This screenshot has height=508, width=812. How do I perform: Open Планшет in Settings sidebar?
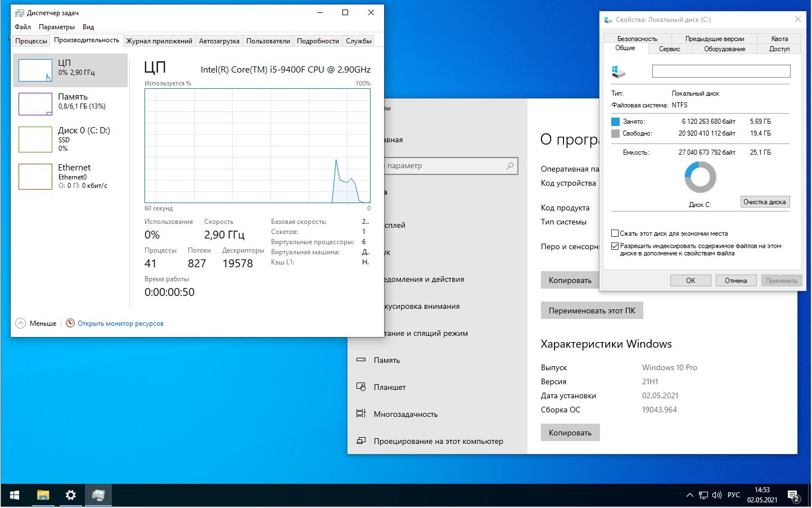coord(390,387)
